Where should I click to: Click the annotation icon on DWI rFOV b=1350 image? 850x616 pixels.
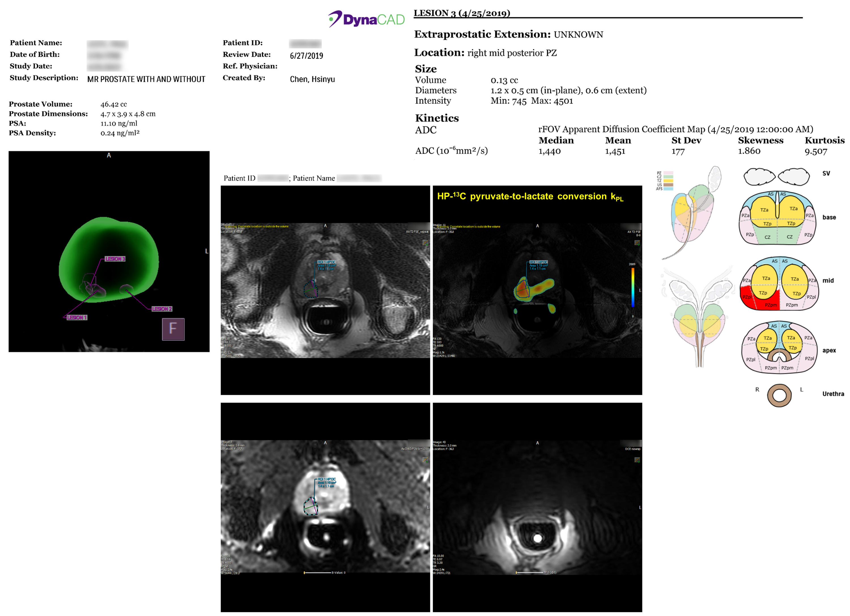(425, 460)
